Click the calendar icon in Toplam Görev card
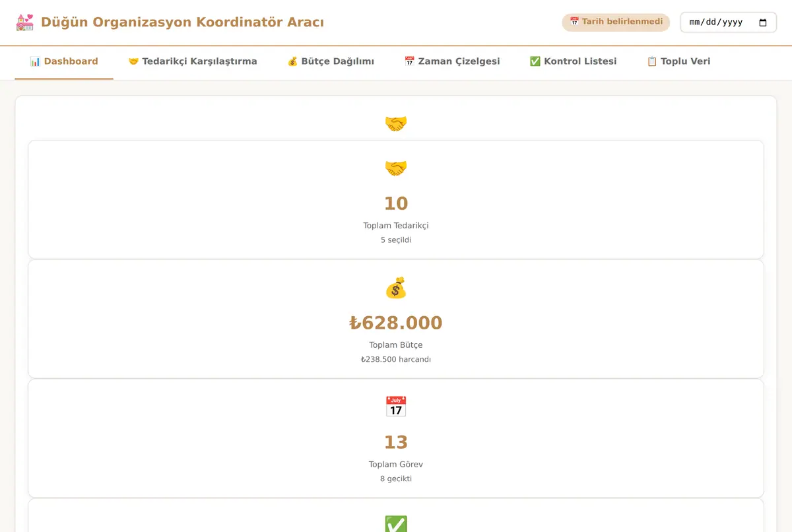This screenshot has height=532, width=792. pyautogui.click(x=396, y=407)
